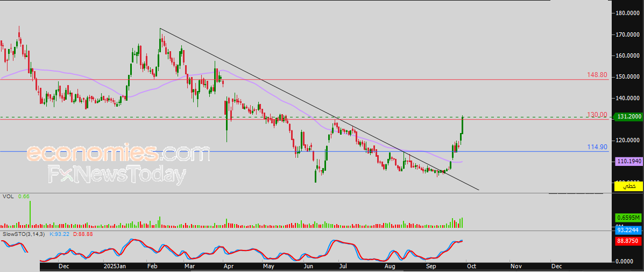
Task: Open the SlowSTO(3,14,3) indicator label
Action: point(24,234)
